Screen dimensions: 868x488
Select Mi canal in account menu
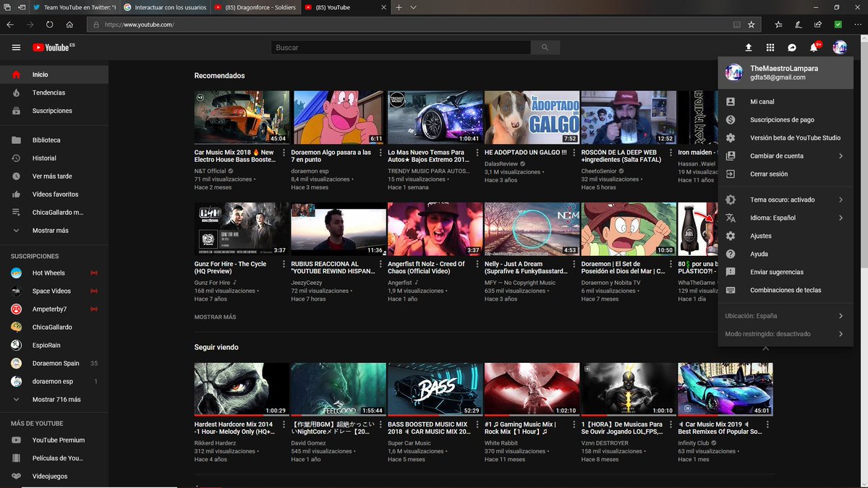786,102
